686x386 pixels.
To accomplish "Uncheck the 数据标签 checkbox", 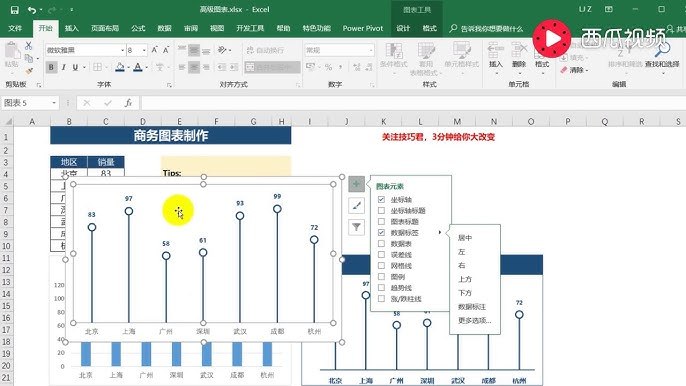I will [x=382, y=232].
